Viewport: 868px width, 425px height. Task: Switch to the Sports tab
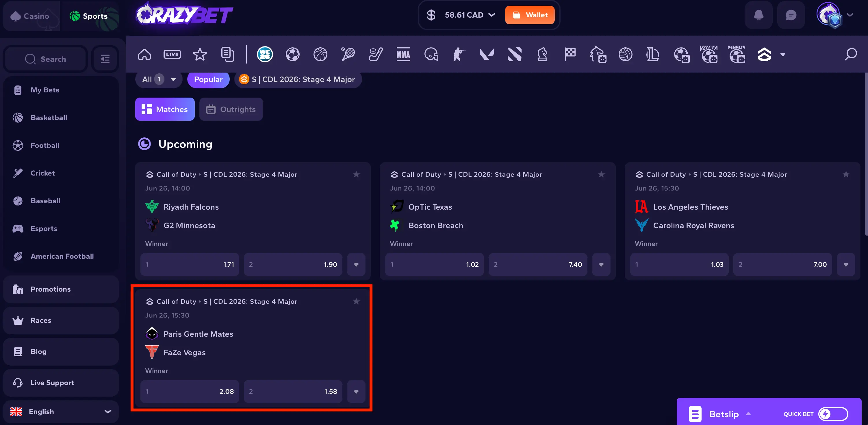click(91, 16)
